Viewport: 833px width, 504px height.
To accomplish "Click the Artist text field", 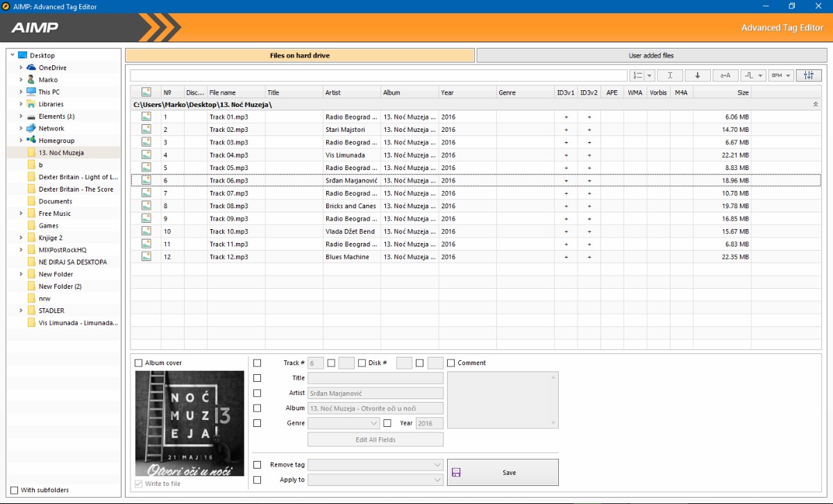I will coord(376,393).
